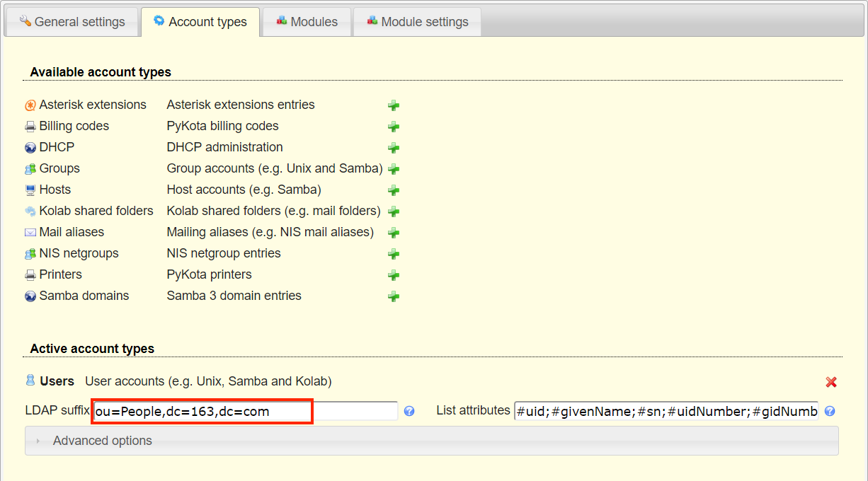This screenshot has width=868, height=481.
Task: Add the Kolab shared folders account type
Action: point(394,211)
